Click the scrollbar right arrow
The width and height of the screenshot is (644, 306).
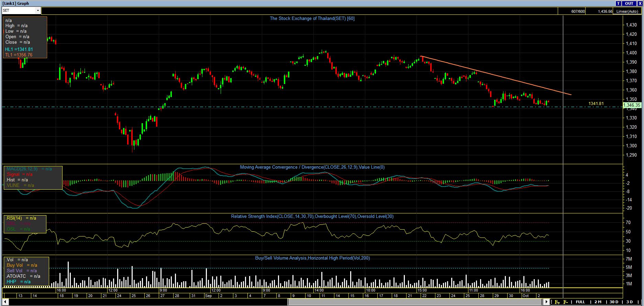[546, 302]
